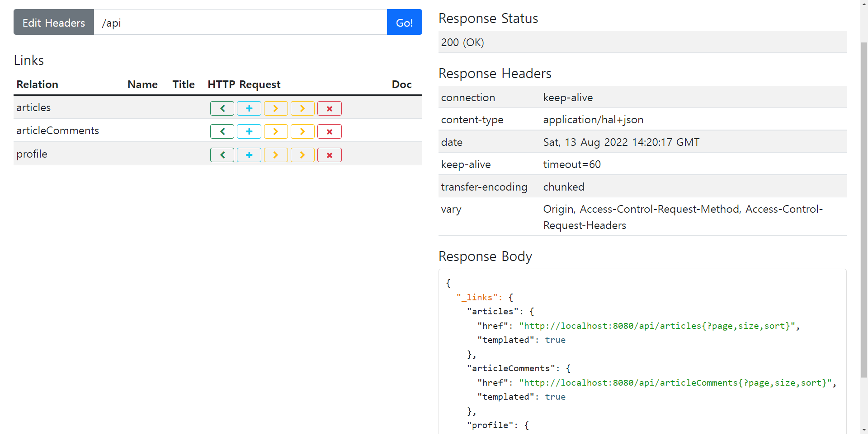This screenshot has height=434, width=868.
Task: Click the "_links" key in response body
Action: pos(477,298)
